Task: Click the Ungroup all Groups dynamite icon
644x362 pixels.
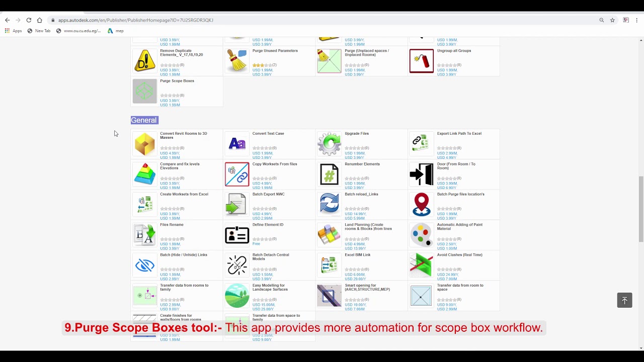Action: (x=421, y=61)
